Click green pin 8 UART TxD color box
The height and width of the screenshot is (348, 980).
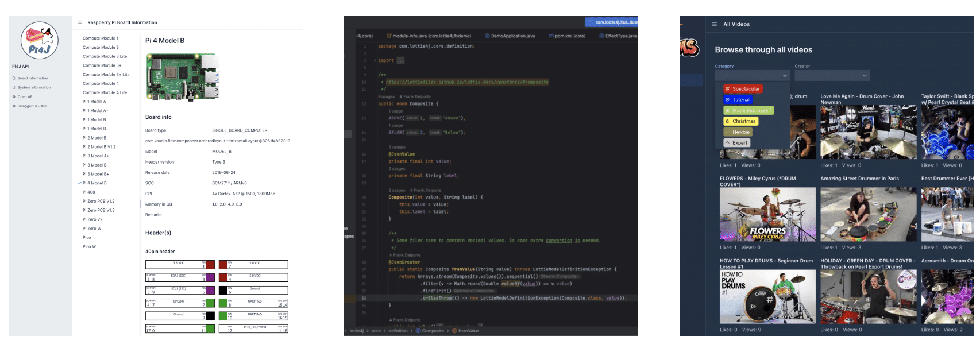point(223,303)
